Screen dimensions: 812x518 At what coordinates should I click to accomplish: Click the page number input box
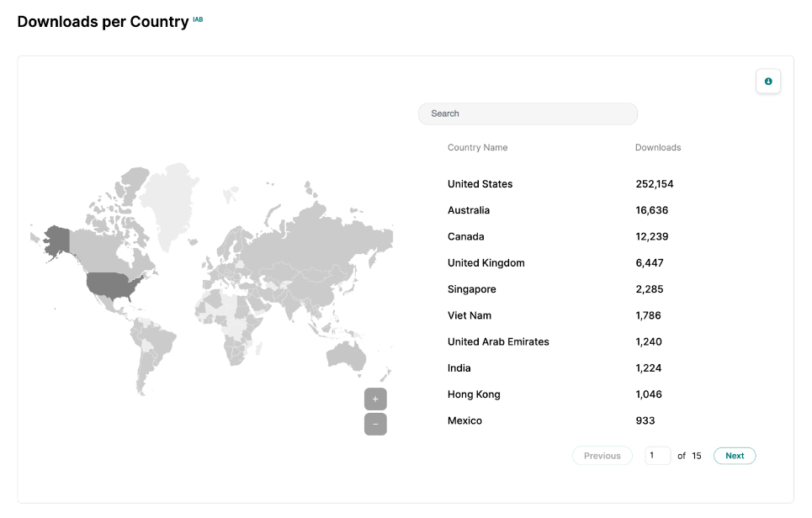click(x=657, y=456)
